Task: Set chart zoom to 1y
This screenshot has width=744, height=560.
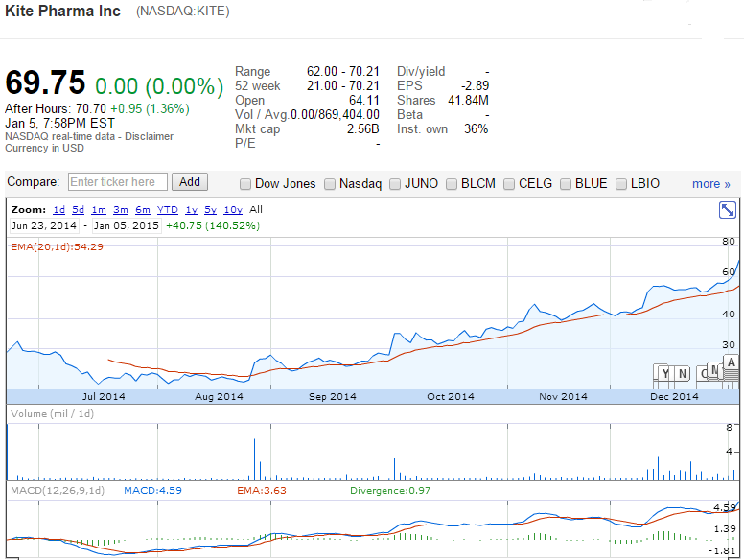Action: click(x=191, y=210)
